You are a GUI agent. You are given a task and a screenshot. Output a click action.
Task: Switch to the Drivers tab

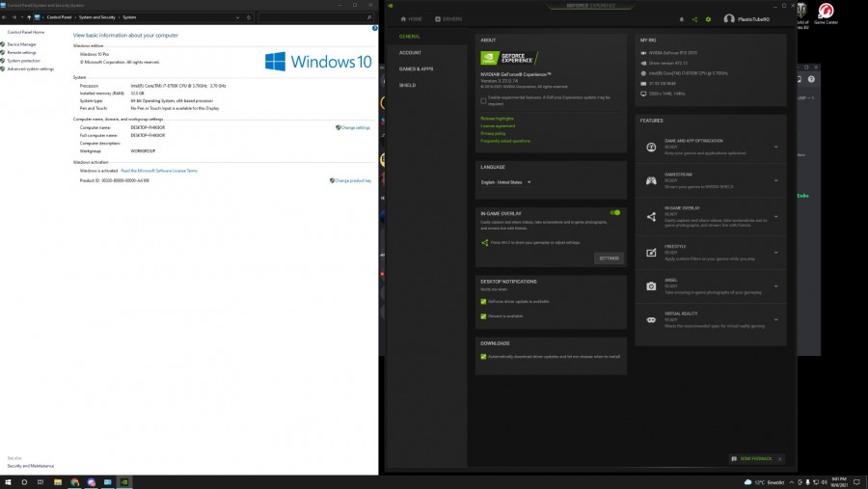pos(448,19)
